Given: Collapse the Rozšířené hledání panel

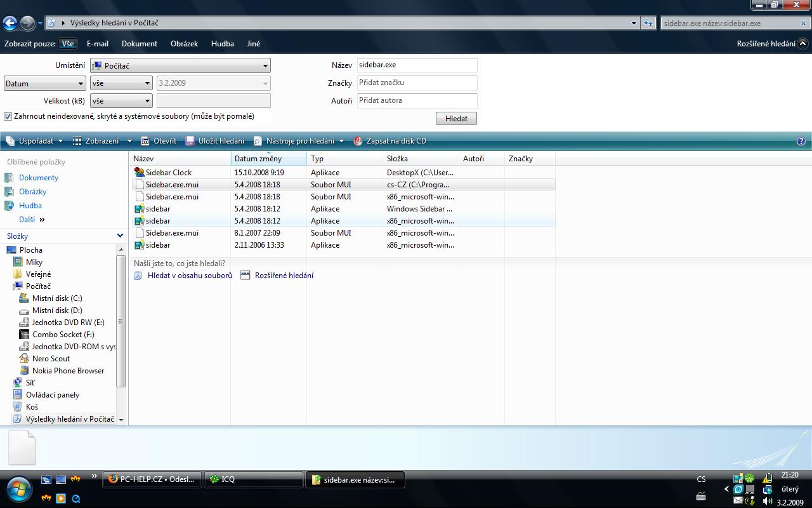Looking at the screenshot, I should click(802, 44).
